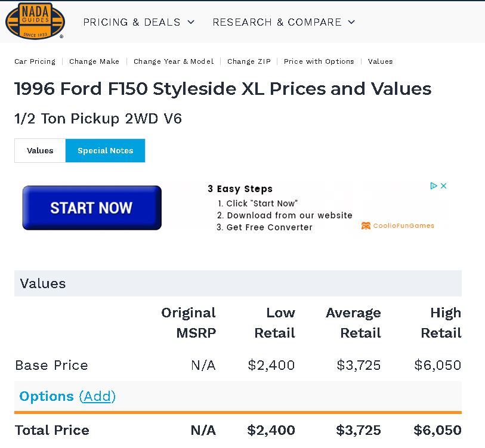The image size is (485, 448).
Task: Open the Price with Options link
Action: click(319, 61)
